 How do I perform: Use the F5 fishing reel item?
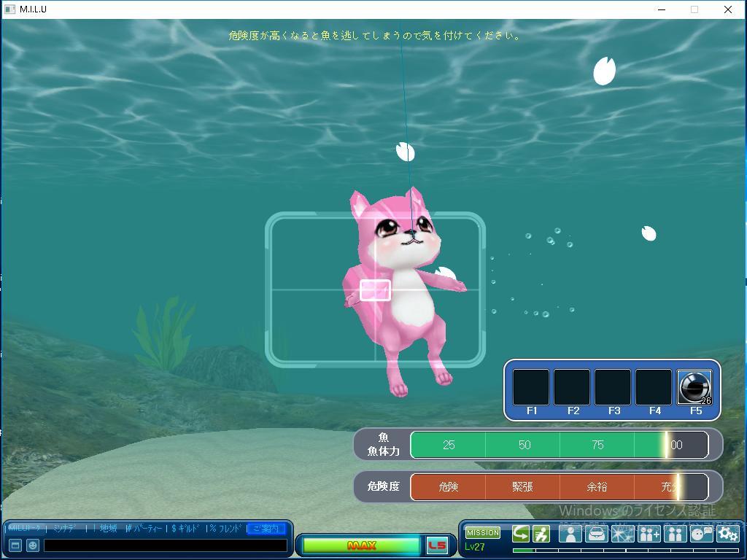coord(694,387)
